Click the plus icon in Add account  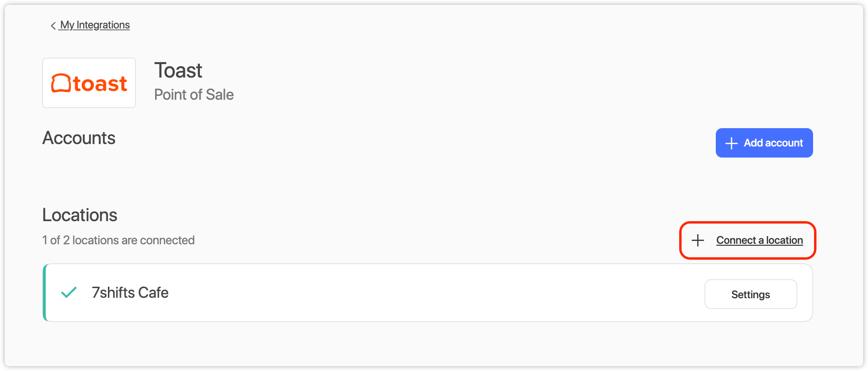[731, 143]
